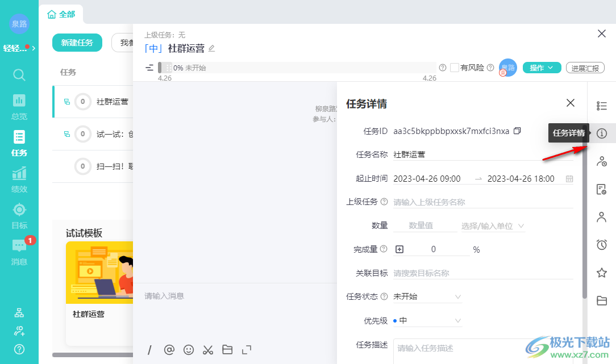This screenshot has width=616, height=364.
Task: Click help icon after the progress bar
Action: coord(442,68)
